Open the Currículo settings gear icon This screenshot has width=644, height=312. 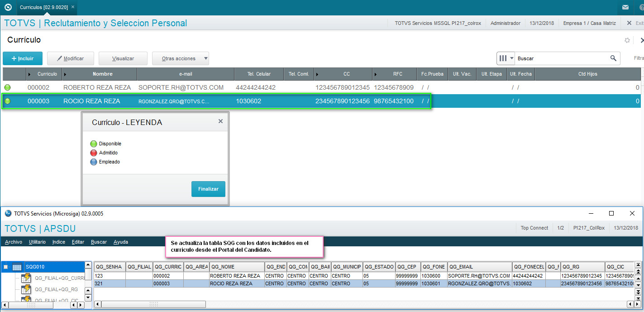coord(627,40)
